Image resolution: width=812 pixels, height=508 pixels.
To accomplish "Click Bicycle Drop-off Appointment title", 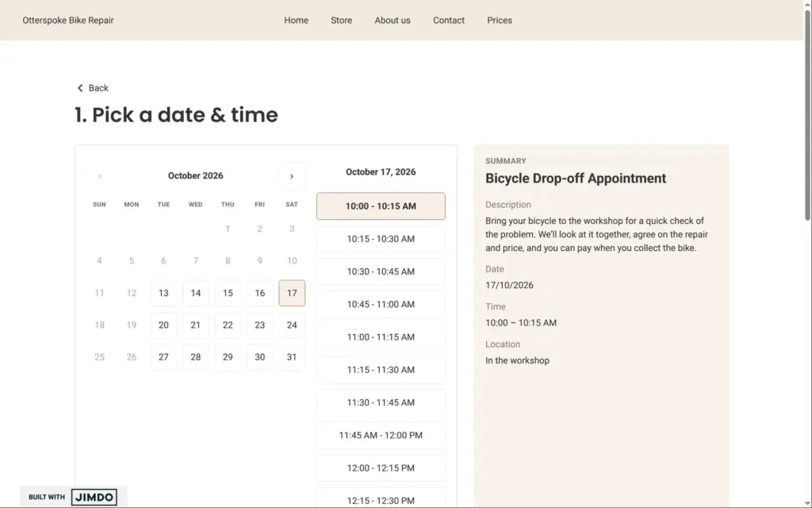I will click(x=576, y=179).
